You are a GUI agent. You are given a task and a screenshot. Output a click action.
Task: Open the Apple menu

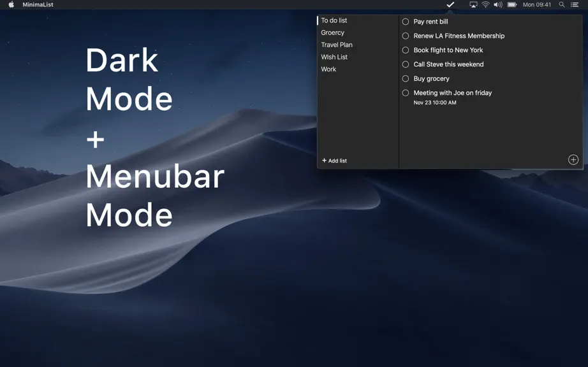click(x=11, y=4)
